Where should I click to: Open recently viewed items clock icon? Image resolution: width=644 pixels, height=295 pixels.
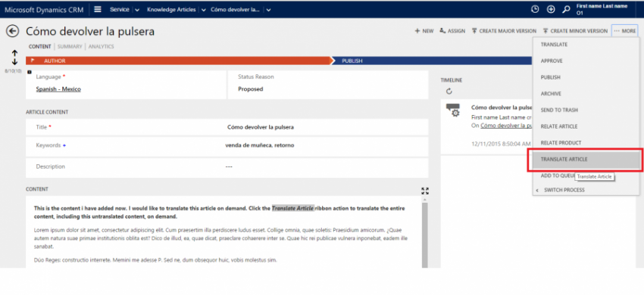[x=535, y=9]
